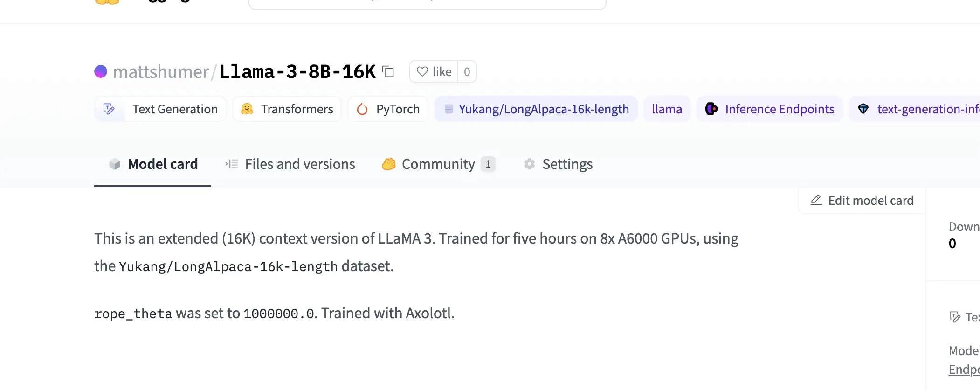Viewport: 980px width, 391px height.
Task: Click the Edit model card pencil icon
Action: (x=816, y=200)
